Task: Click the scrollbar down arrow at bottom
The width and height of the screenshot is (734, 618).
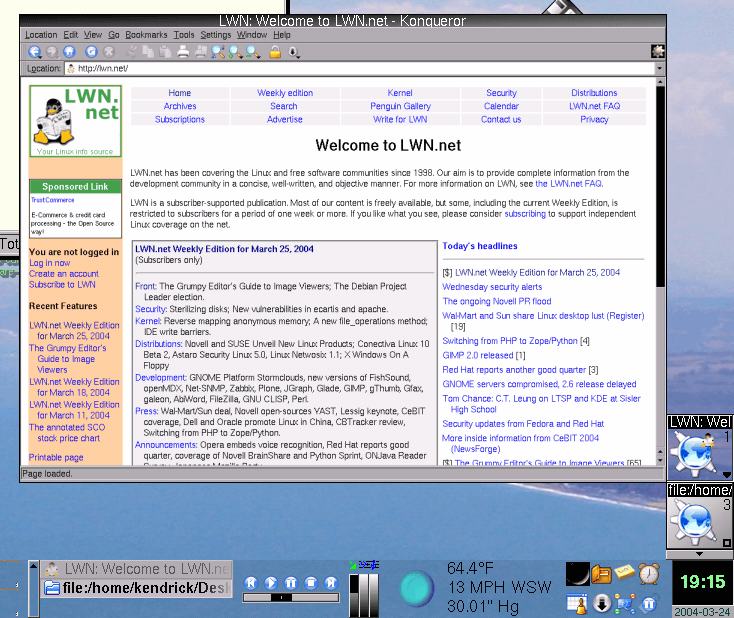Action: (660, 461)
